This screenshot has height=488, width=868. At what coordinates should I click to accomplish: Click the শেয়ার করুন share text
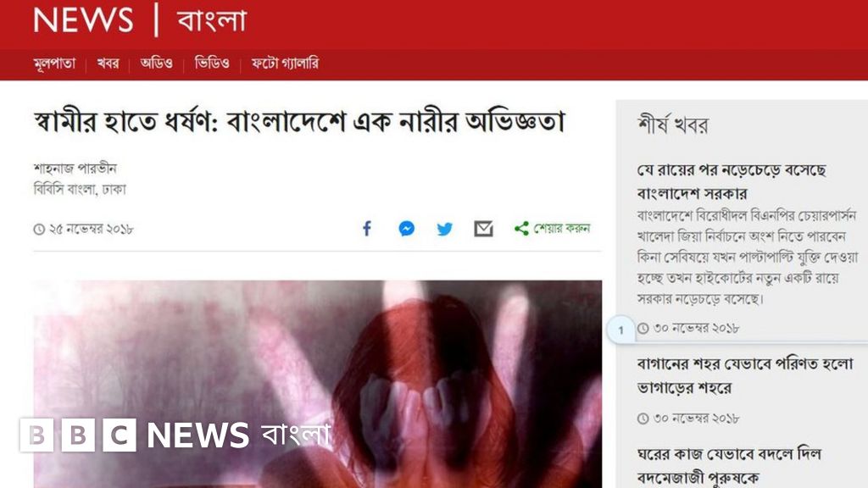pyautogui.click(x=562, y=229)
